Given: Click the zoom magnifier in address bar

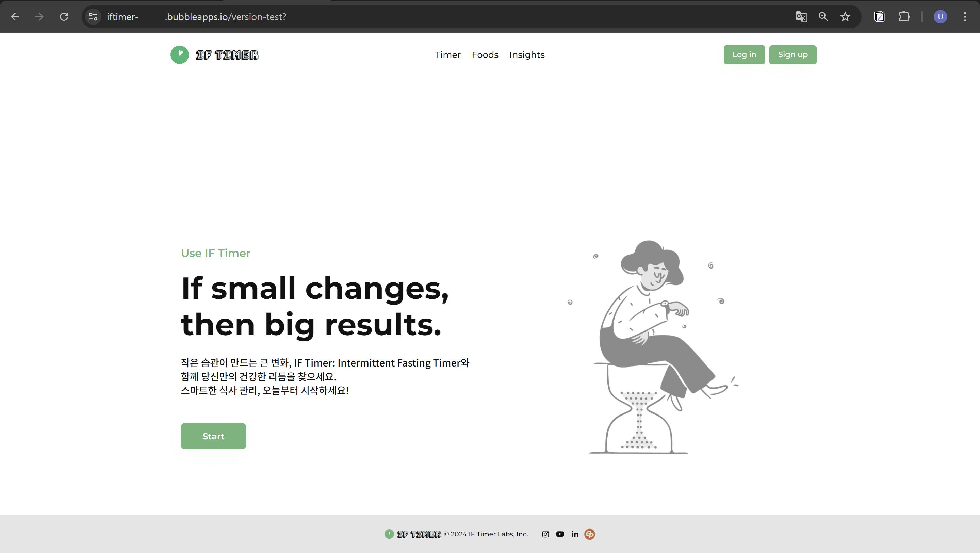Looking at the screenshot, I should [823, 17].
